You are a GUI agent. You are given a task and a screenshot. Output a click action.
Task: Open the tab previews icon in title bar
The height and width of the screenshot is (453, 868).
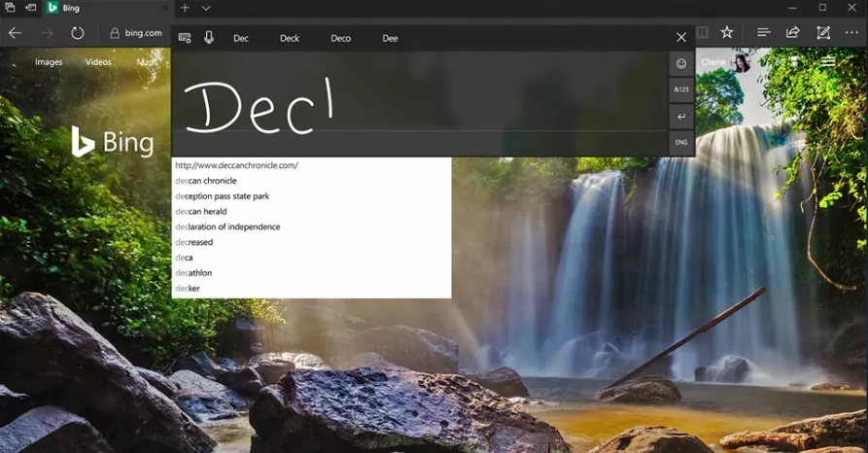pos(10,8)
